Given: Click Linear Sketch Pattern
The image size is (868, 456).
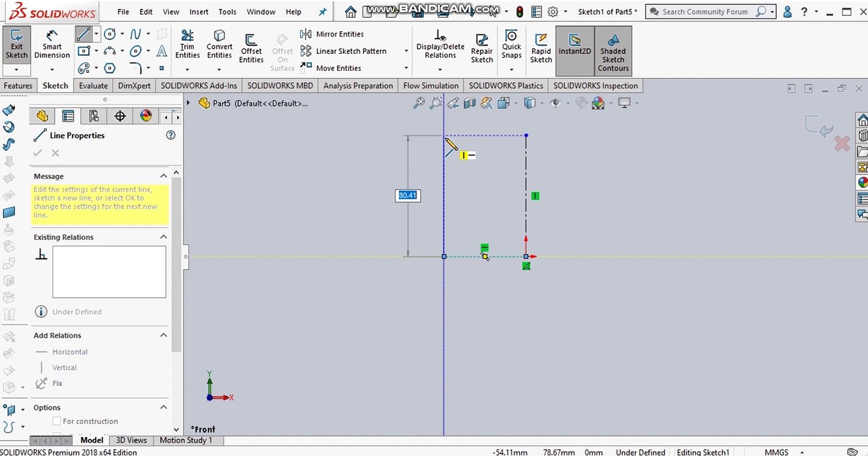Looking at the screenshot, I should (x=344, y=51).
